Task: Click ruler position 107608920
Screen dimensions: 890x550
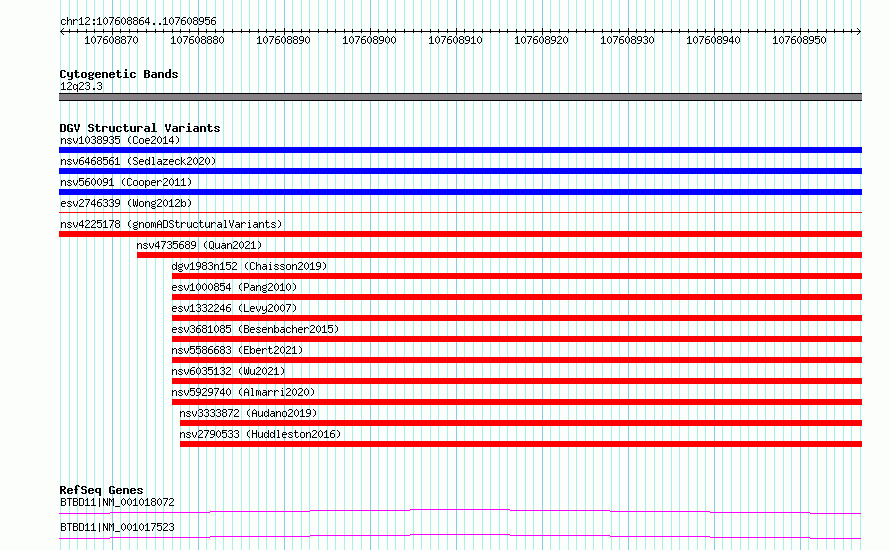Action: 541,40
